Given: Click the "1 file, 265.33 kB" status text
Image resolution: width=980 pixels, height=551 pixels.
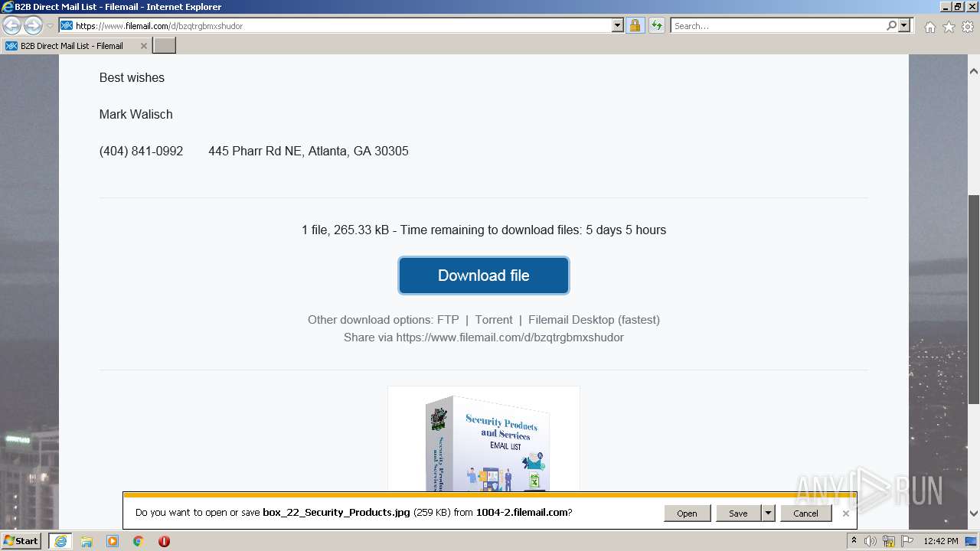Looking at the screenshot, I should click(345, 230).
